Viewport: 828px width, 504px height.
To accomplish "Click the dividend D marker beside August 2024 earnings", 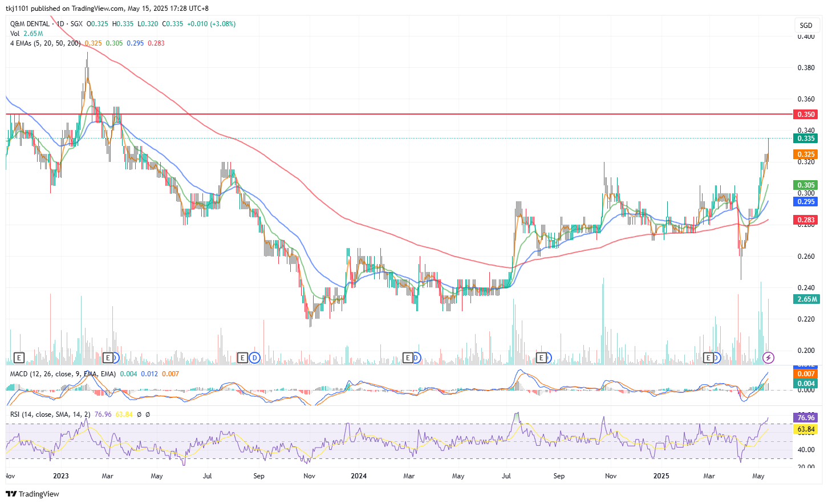I will [549, 357].
